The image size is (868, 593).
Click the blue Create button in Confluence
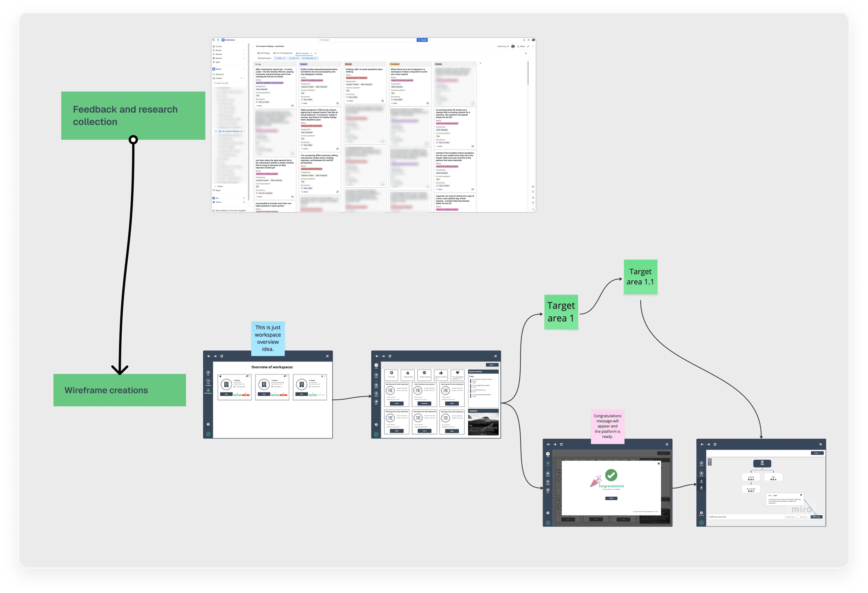[x=422, y=40]
